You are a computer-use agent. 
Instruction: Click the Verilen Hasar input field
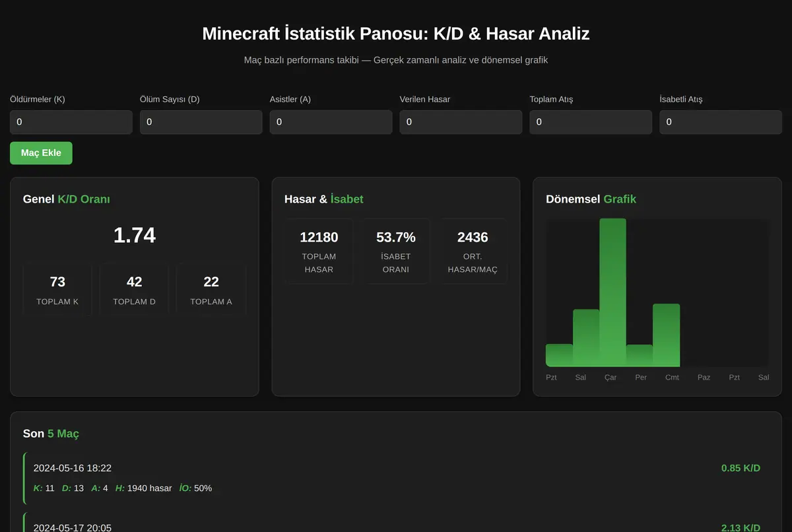[461, 122]
